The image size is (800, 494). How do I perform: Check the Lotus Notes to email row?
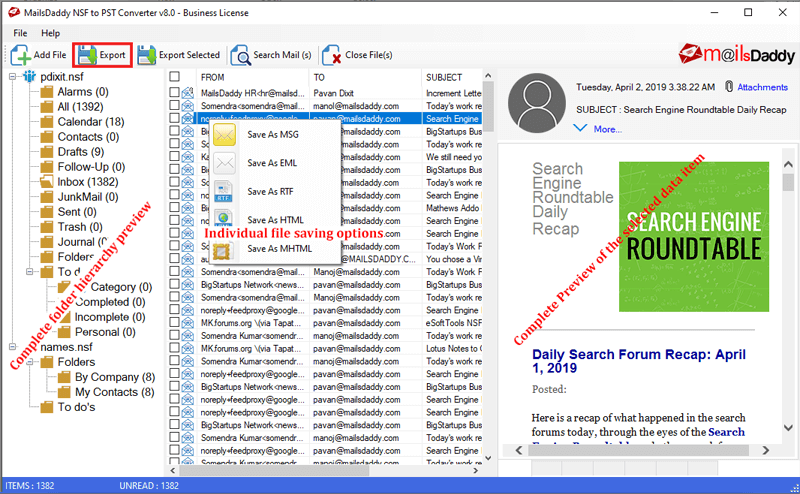174,348
